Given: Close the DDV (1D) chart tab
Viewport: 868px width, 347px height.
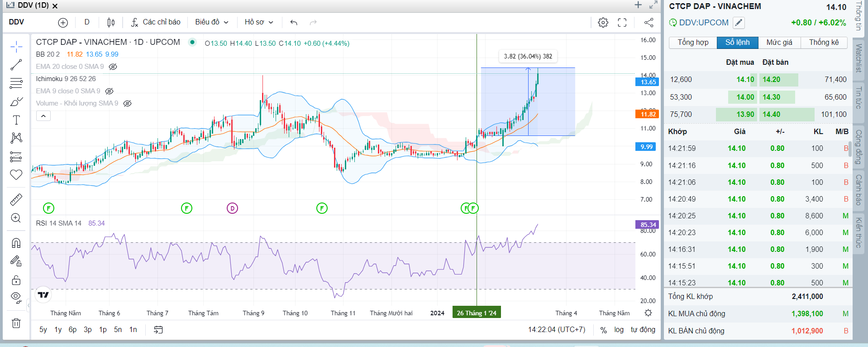Looking at the screenshot, I should (x=55, y=6).
